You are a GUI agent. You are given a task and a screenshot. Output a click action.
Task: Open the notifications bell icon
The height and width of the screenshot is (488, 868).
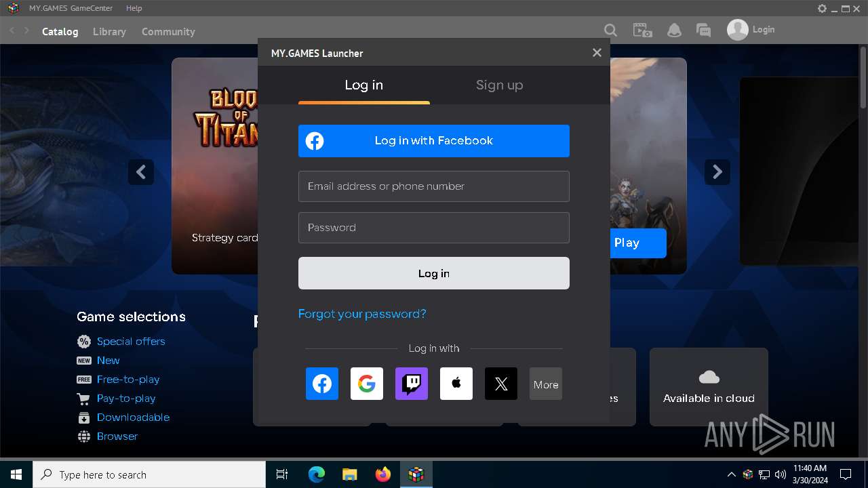674,30
